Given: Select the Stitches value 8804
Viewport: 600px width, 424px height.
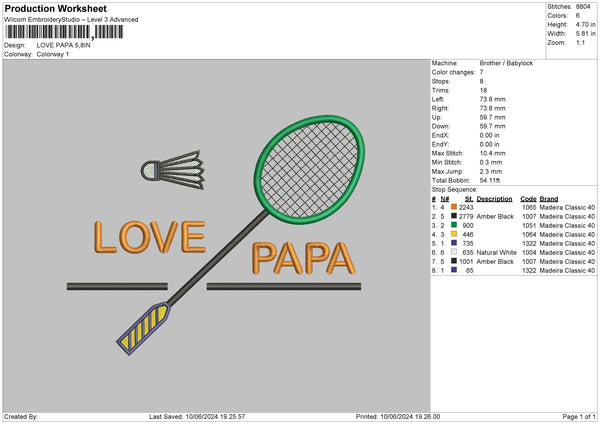Looking at the screenshot, I should 583,7.
